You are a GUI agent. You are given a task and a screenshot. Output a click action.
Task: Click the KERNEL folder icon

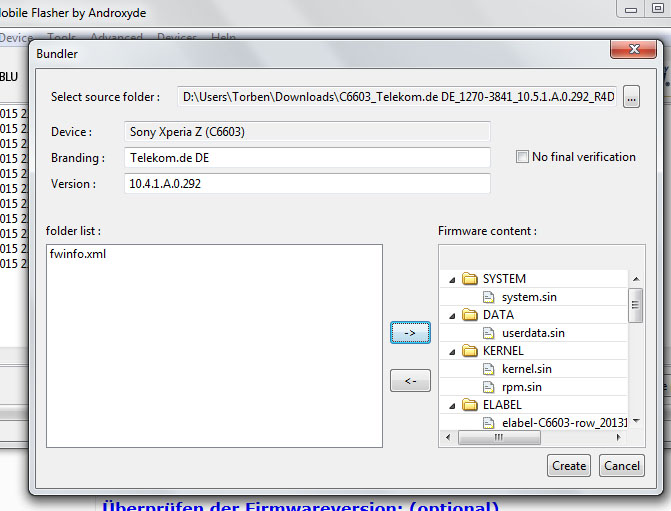pos(470,351)
